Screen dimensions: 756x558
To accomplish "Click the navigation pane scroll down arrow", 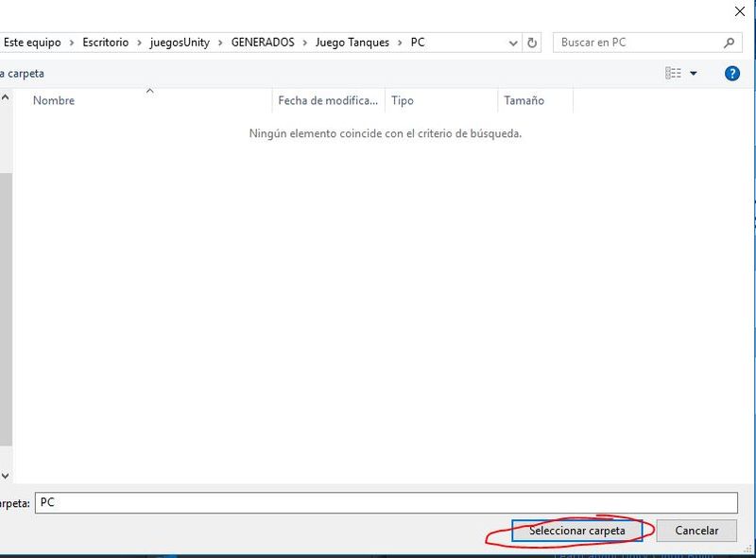I will click(6, 476).
